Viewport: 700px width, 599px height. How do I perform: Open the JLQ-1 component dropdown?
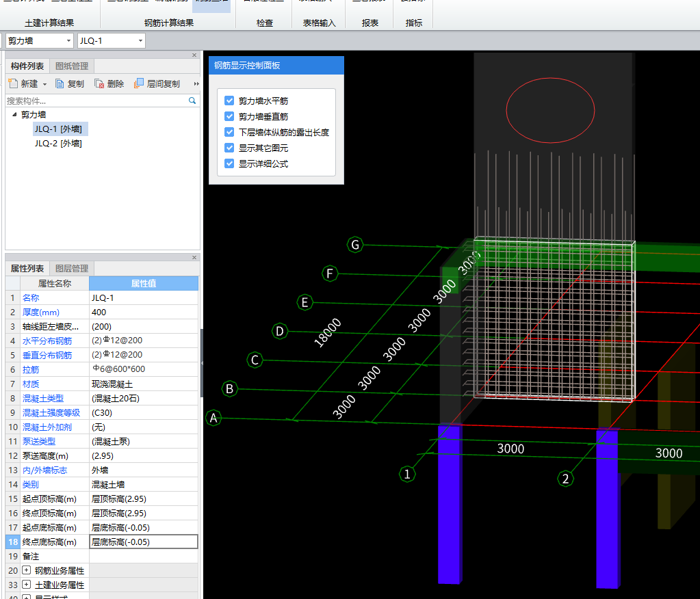[x=141, y=40]
